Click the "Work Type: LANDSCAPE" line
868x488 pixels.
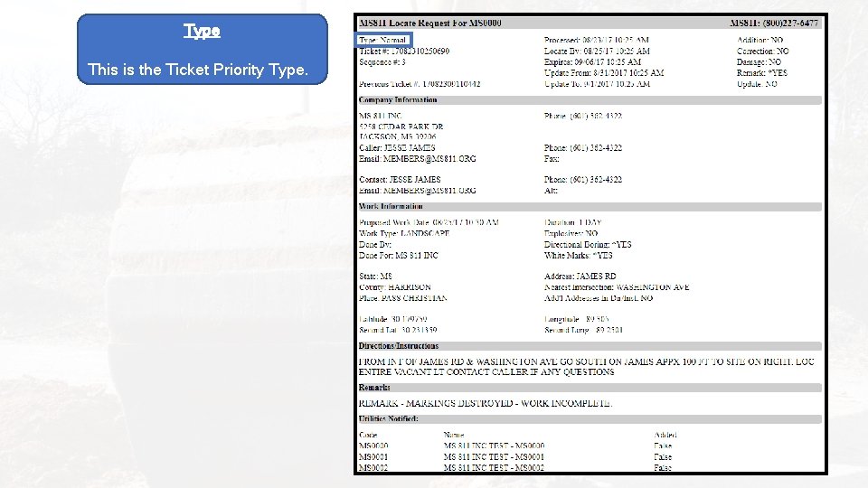(404, 233)
